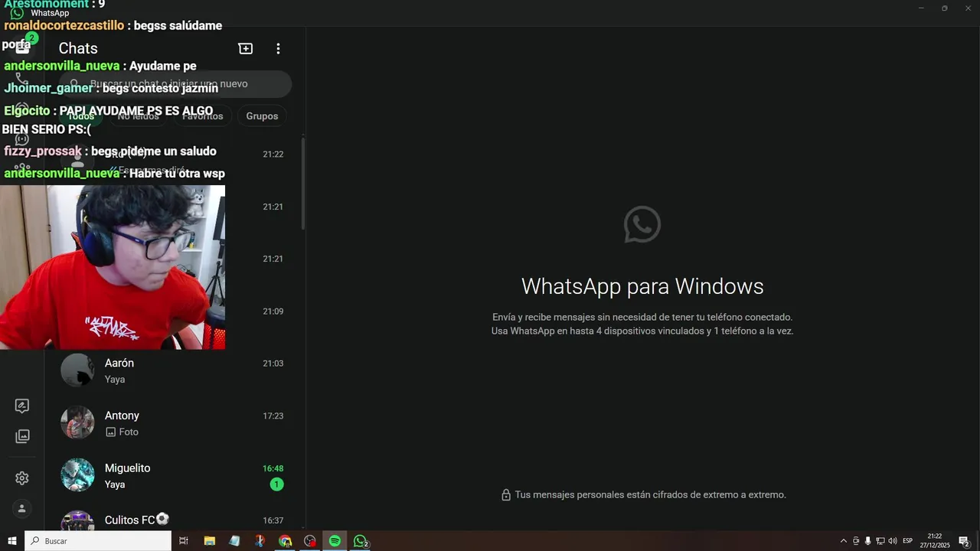980x551 pixels.
Task: Maximize or restore the WhatsApp window
Action: tap(944, 8)
